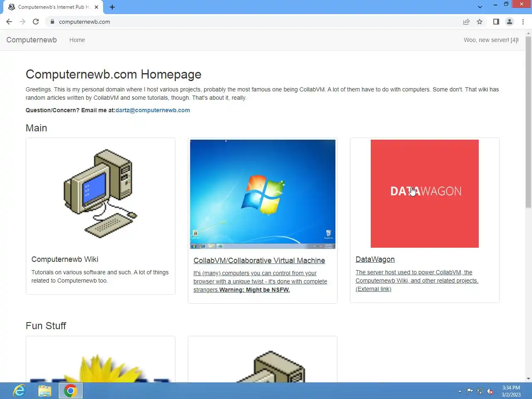Click the CollabVM description with NSFW warning
This screenshot has height=399, width=532.
tap(260, 281)
